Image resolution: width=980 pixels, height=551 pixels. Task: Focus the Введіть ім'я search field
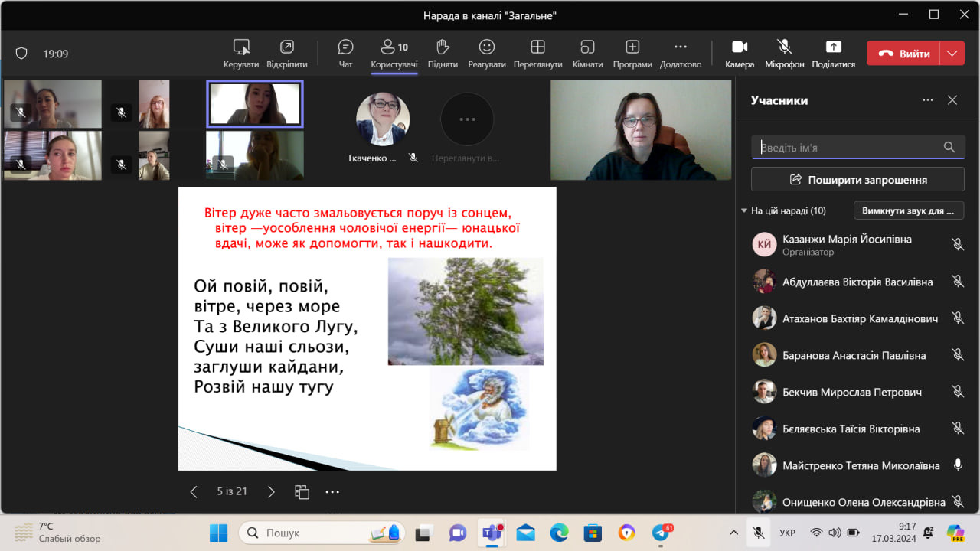(x=857, y=147)
